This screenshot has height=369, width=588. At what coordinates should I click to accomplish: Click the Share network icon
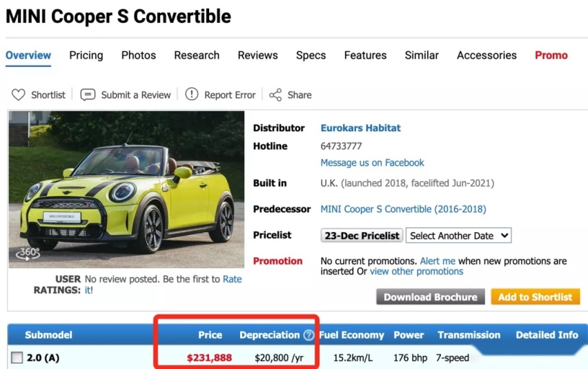tap(275, 95)
